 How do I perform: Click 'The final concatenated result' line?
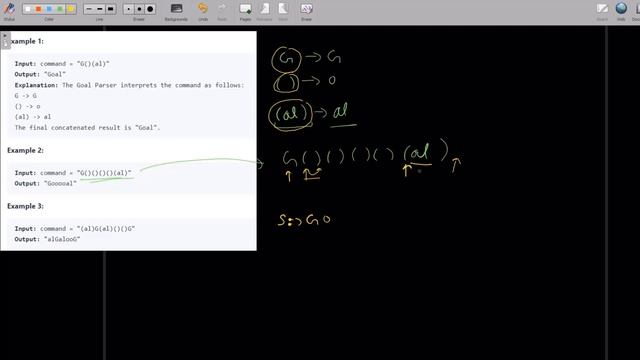[87, 127]
